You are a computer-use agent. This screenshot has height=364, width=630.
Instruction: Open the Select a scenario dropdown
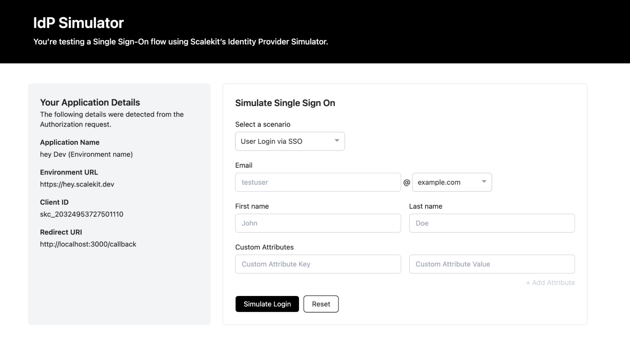pyautogui.click(x=289, y=141)
